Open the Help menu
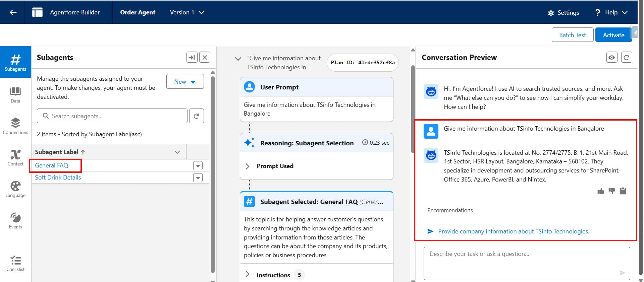Screen dimensions: 644x282 pos(611,12)
